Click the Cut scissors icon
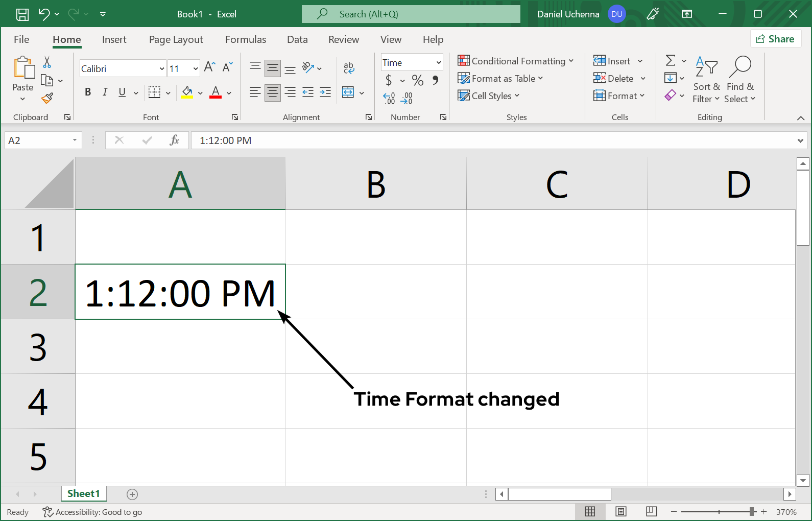This screenshot has width=812, height=521. (x=47, y=62)
